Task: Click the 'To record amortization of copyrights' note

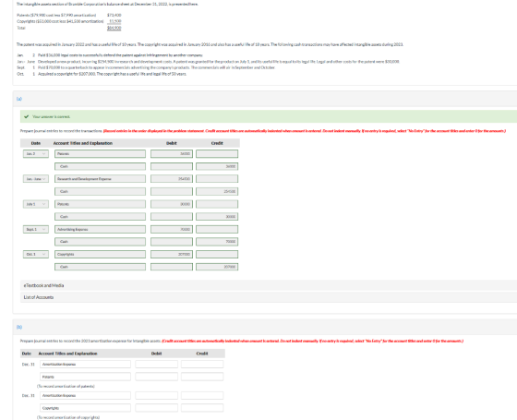Action: click(x=68, y=417)
